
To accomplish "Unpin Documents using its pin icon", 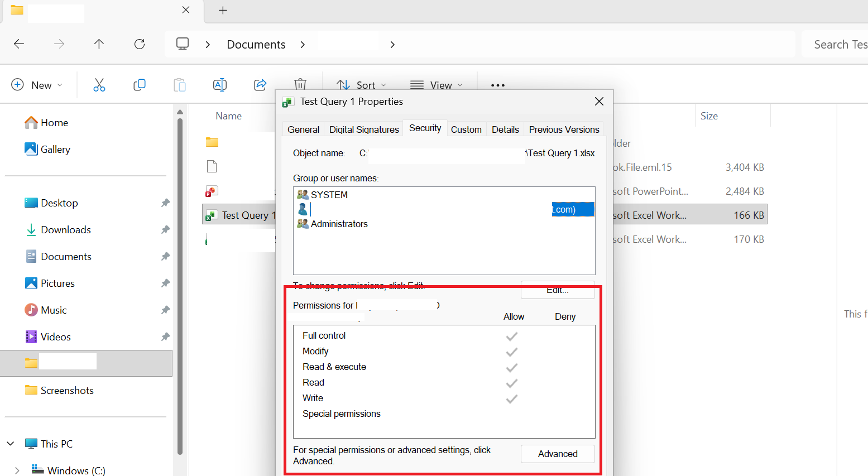I will click(165, 257).
